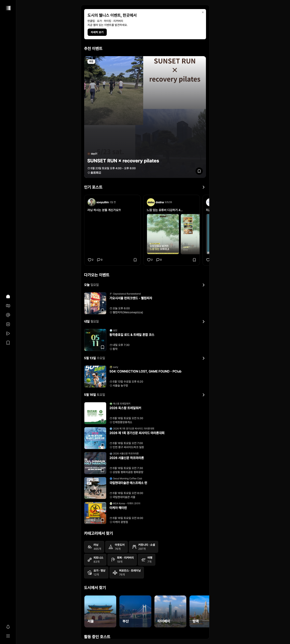This screenshot has height=644, width=290.
Task: Open dodna post's first image
Action: tap(163, 234)
